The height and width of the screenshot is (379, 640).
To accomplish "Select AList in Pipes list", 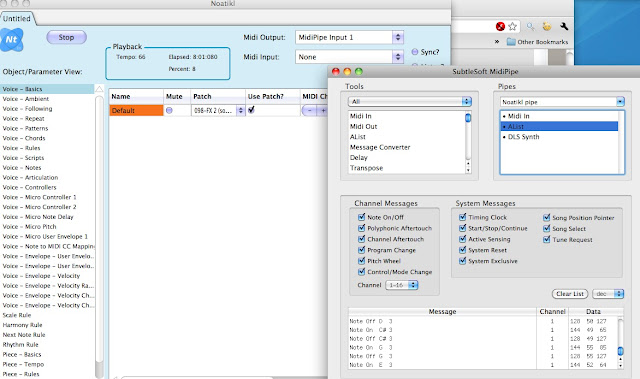I will (559, 126).
